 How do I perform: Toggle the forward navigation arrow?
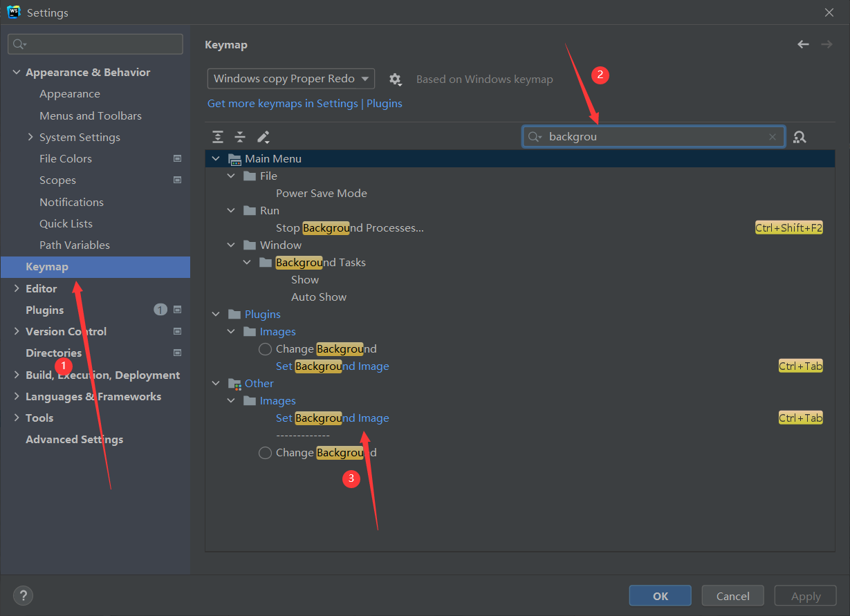click(826, 44)
